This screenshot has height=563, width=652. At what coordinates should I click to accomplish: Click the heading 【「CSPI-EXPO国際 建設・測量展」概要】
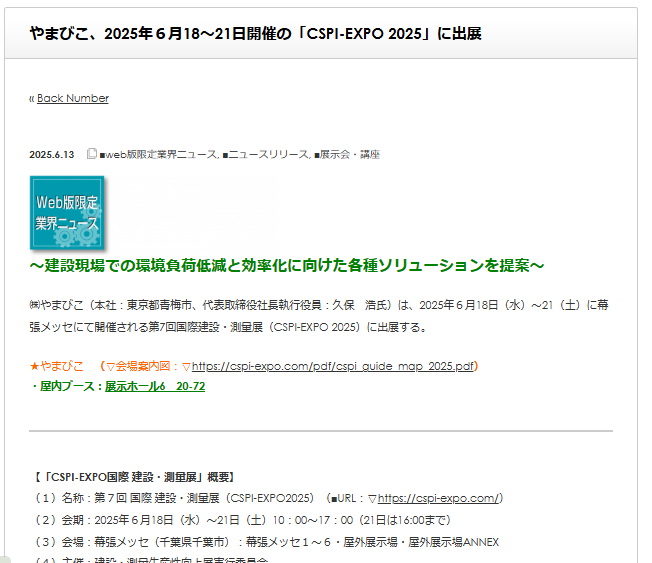click(135, 477)
